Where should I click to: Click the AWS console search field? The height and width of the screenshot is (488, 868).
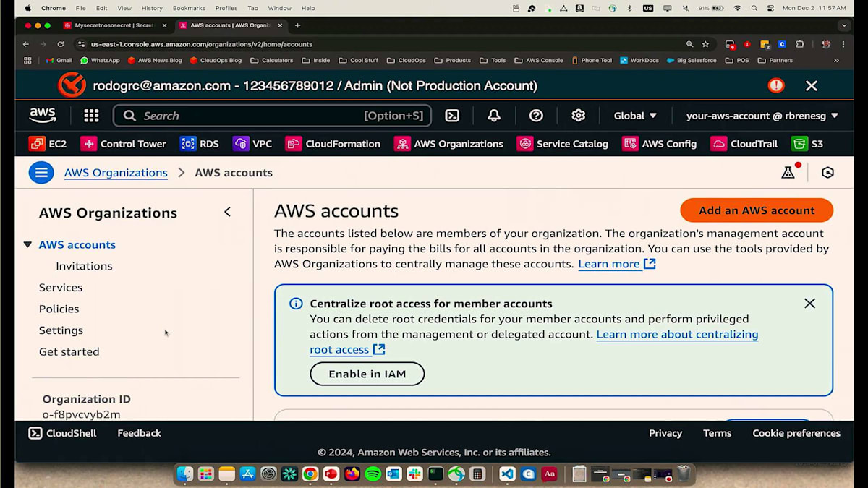[272, 116]
